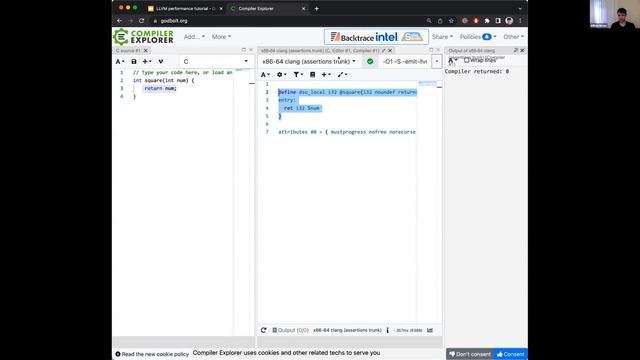Click the Backtrace sponsor logo
The height and width of the screenshot is (360, 640).
click(x=352, y=37)
